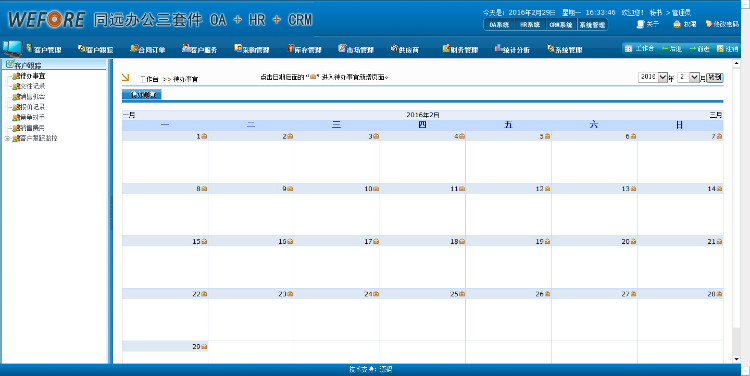Open to-do icon next to February 29
The width and height of the screenshot is (750, 376).
[x=204, y=347]
